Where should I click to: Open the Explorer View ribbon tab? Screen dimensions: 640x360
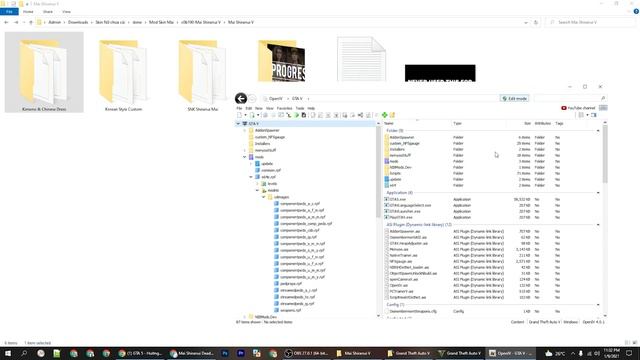point(67,11)
